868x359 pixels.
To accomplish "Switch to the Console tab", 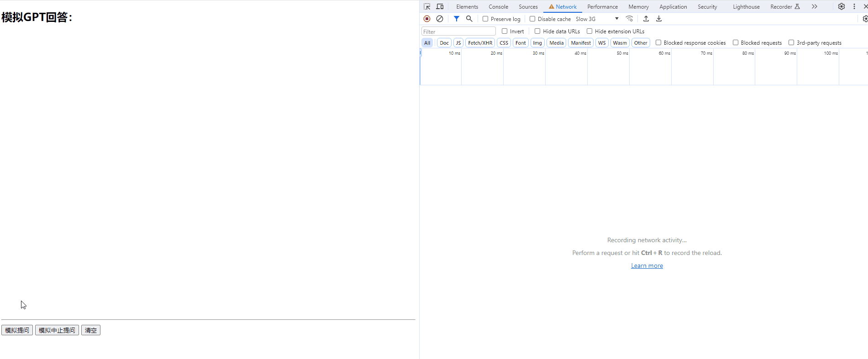I will click(x=498, y=7).
